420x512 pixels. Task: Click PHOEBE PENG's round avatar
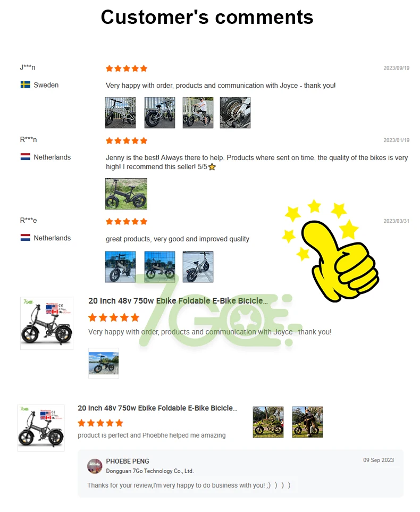pyautogui.click(x=95, y=466)
